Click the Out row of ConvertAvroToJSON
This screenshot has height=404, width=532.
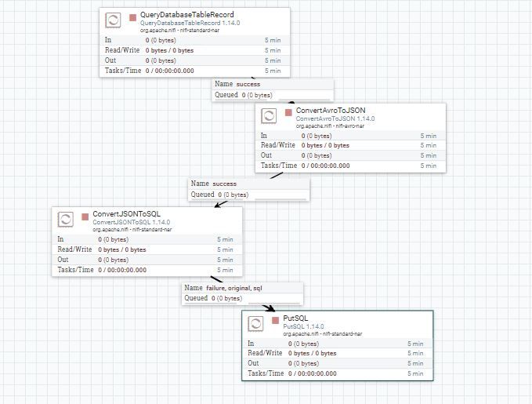tap(350, 155)
